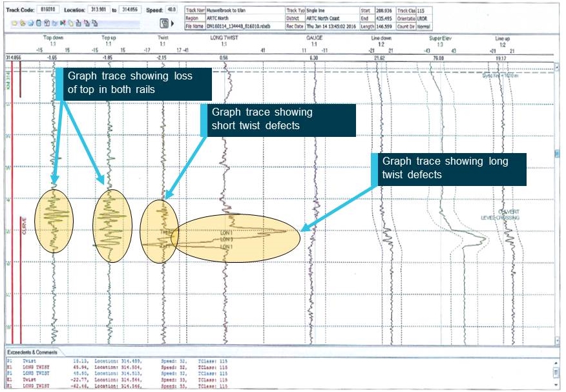This screenshot has height=392, width=566.
Task: Click the grey square icon beside the play arrow
Action: [164, 23]
